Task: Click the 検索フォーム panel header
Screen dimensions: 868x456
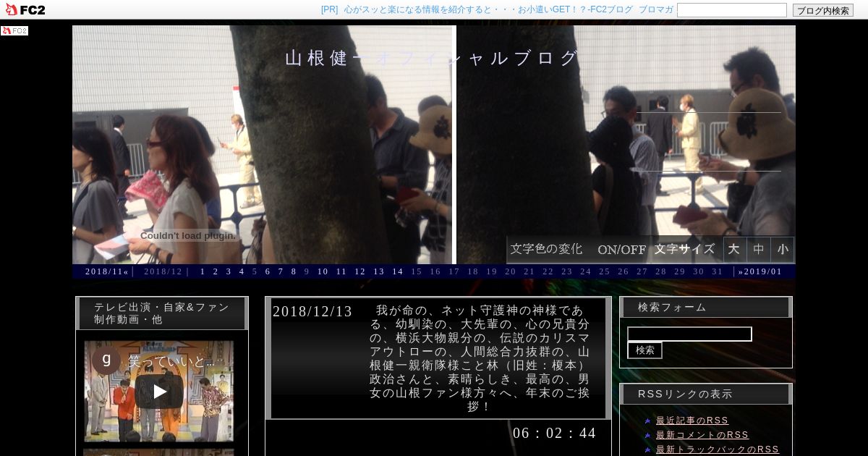Action: [706, 308]
